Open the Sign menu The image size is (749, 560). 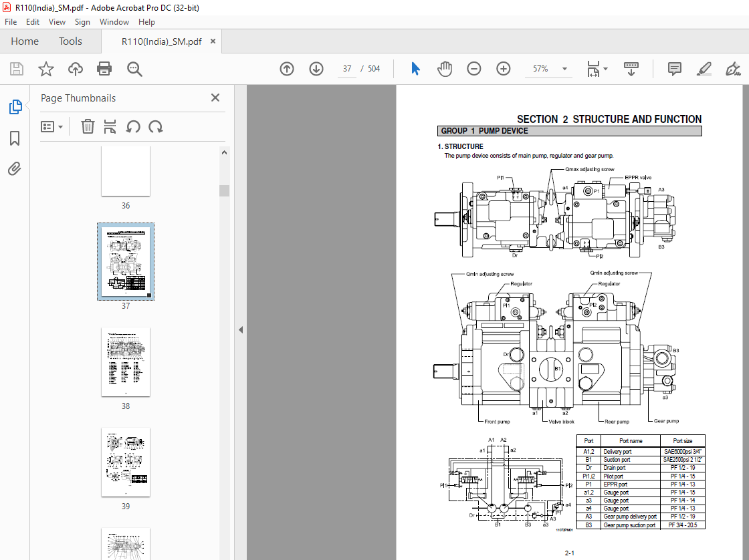(82, 22)
